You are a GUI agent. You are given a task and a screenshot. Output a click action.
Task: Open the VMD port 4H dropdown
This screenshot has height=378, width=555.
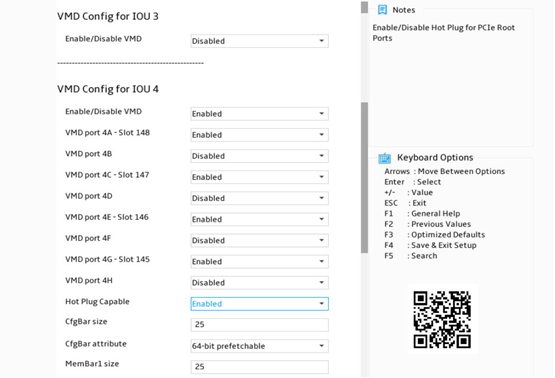(x=259, y=283)
